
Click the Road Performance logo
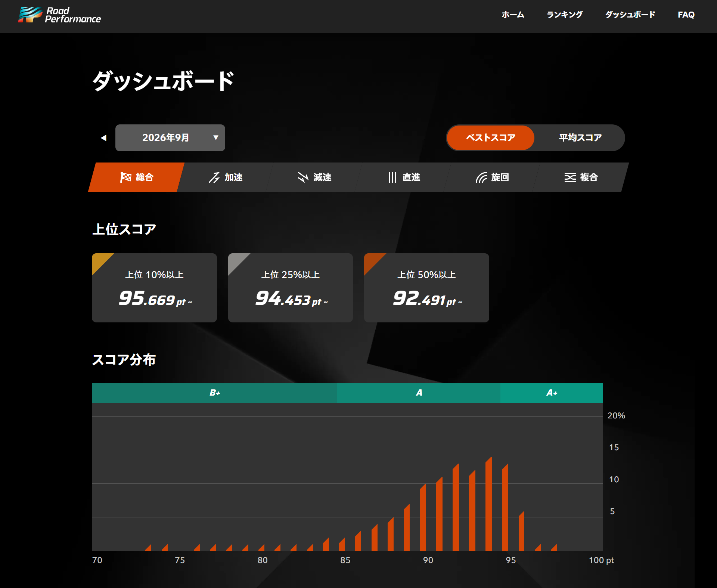59,15
